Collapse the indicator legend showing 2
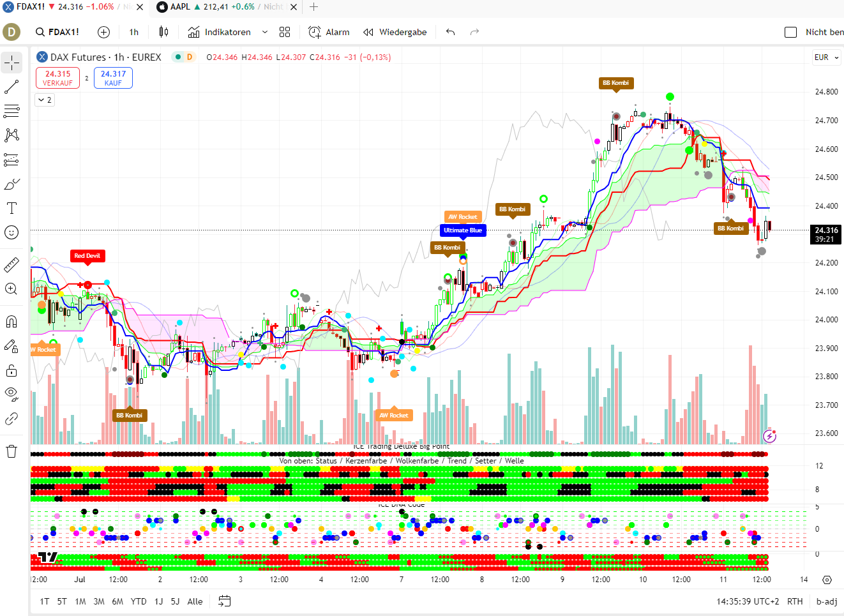The image size is (844, 616). click(x=45, y=100)
